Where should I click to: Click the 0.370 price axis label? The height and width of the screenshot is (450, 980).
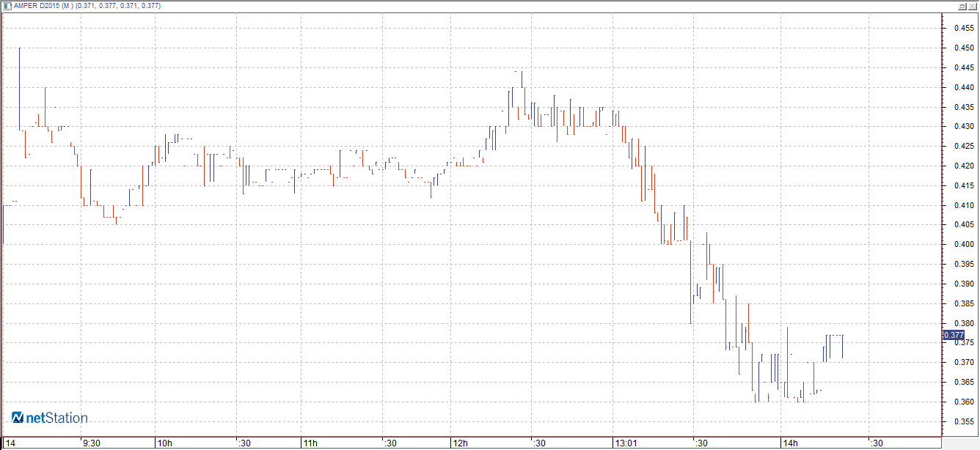coord(963,362)
